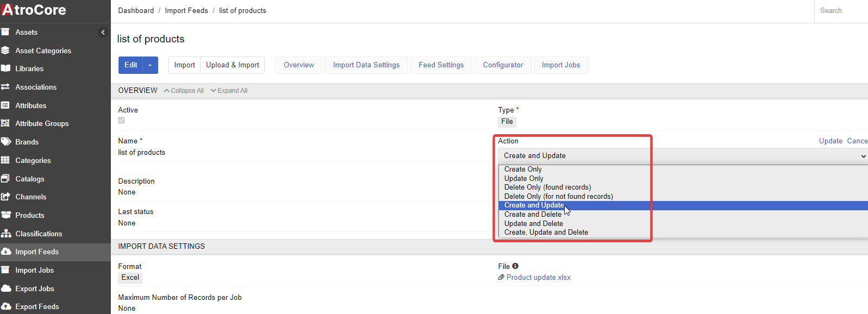868x314 pixels.
Task: Click into the Search field
Action: pyautogui.click(x=840, y=11)
